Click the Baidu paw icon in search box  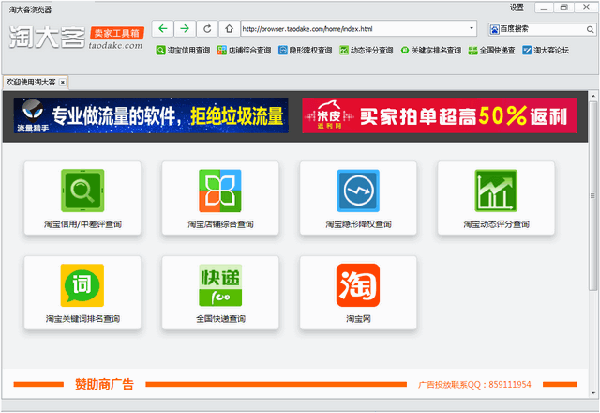pos(495,29)
